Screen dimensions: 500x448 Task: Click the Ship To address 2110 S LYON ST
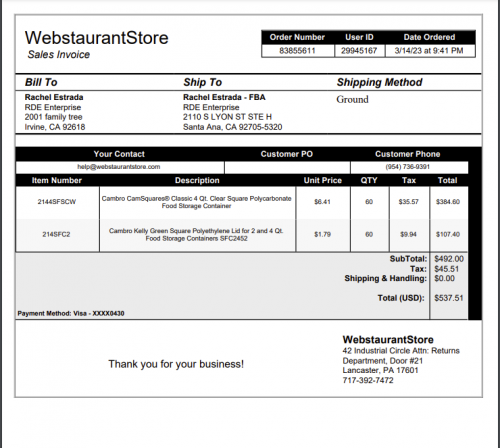(227, 117)
